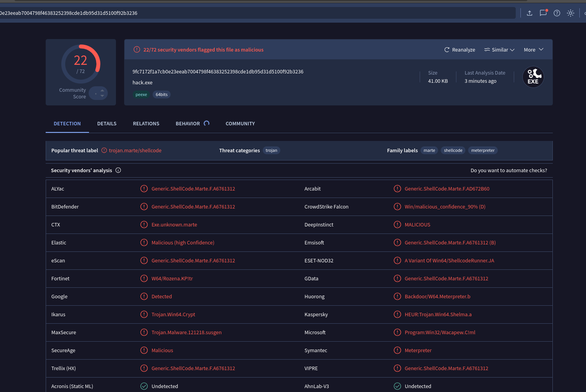This screenshot has height=392, width=586.
Task: Toggle the light/dark theme sun icon
Action: (570, 13)
